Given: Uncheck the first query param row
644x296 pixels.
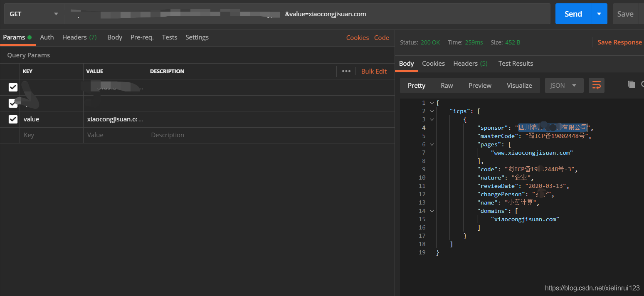Looking at the screenshot, I should click(x=13, y=87).
